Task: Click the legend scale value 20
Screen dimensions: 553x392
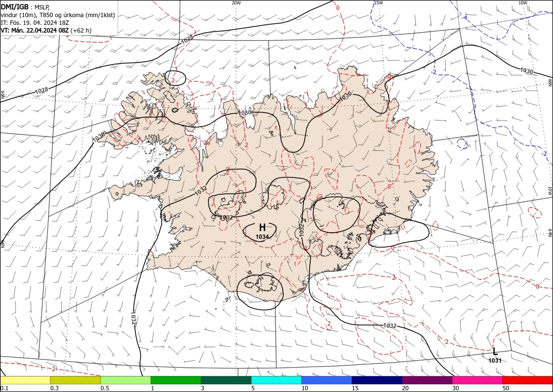Action: tap(405, 388)
